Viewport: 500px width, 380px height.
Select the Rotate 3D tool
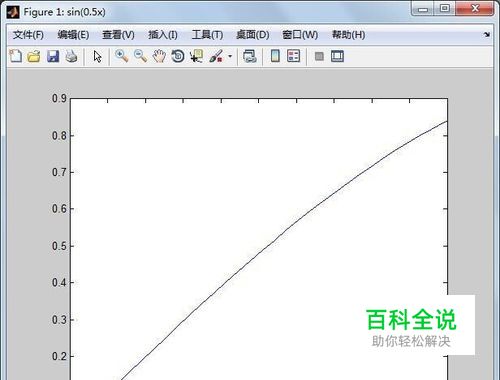178,56
